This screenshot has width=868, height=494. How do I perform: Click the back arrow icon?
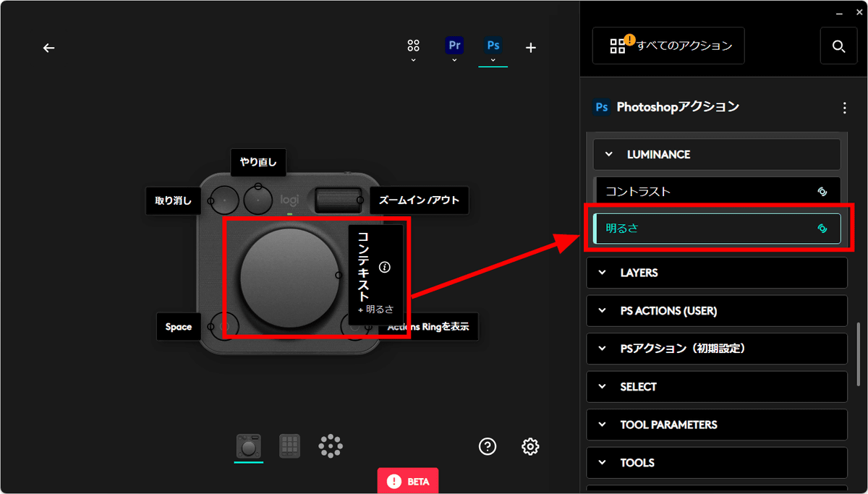(x=48, y=48)
